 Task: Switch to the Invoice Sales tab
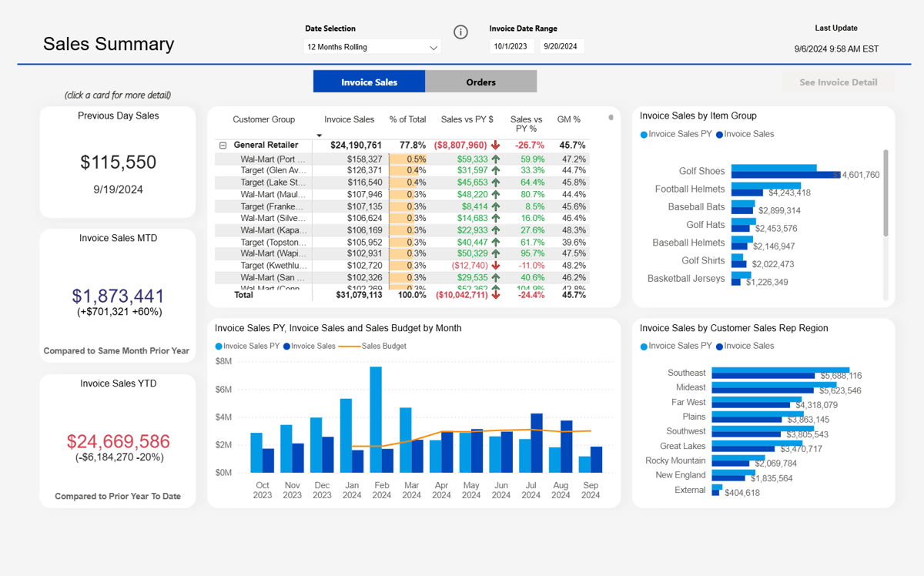click(369, 82)
